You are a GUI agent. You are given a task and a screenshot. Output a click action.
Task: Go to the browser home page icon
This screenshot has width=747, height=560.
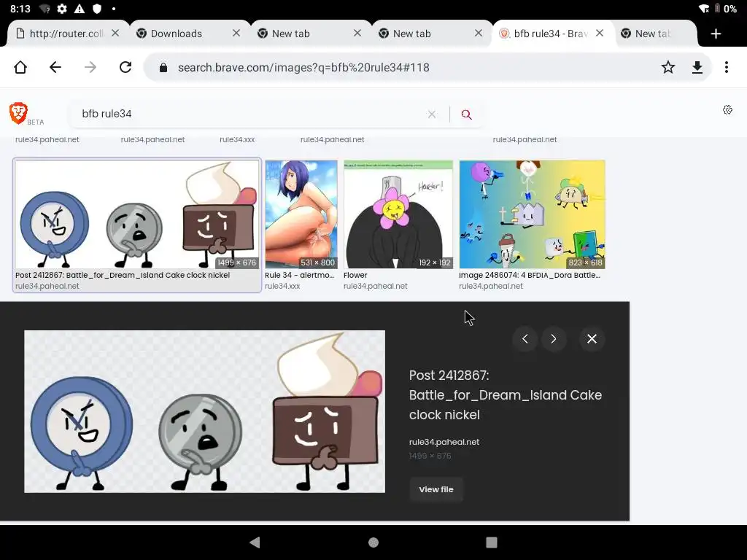20,67
